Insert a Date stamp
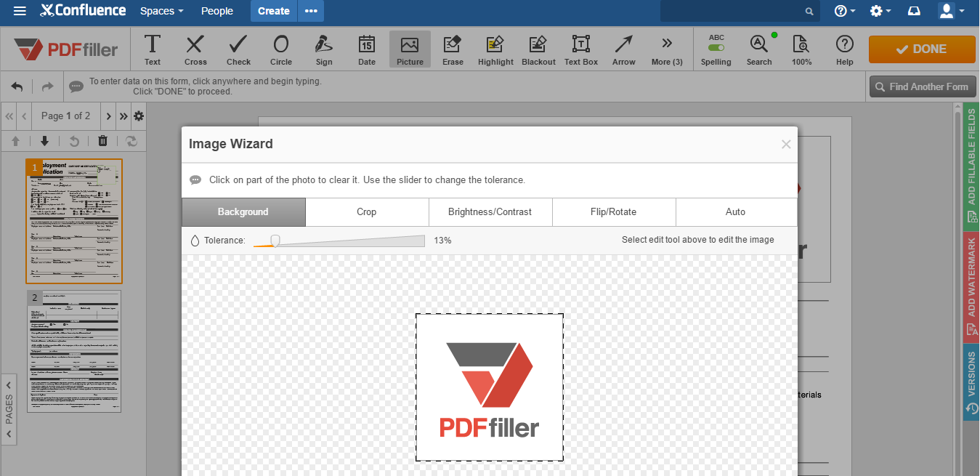 pyautogui.click(x=367, y=49)
